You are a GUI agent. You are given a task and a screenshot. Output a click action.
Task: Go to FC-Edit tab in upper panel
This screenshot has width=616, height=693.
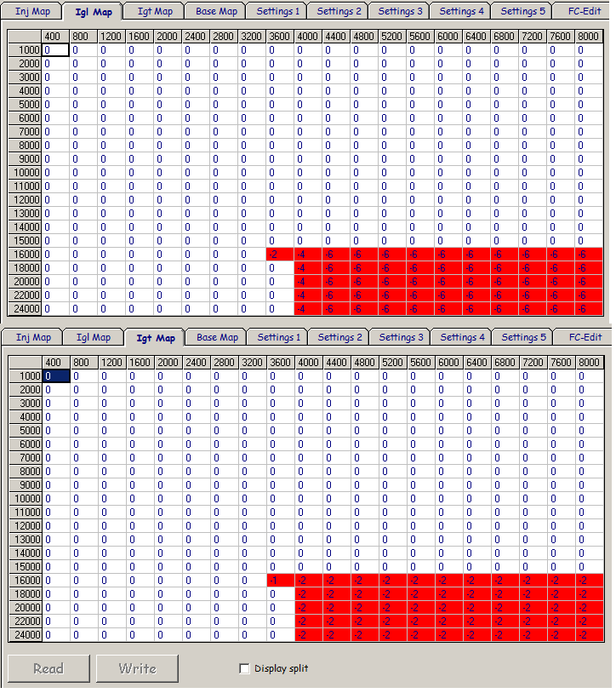tap(585, 11)
